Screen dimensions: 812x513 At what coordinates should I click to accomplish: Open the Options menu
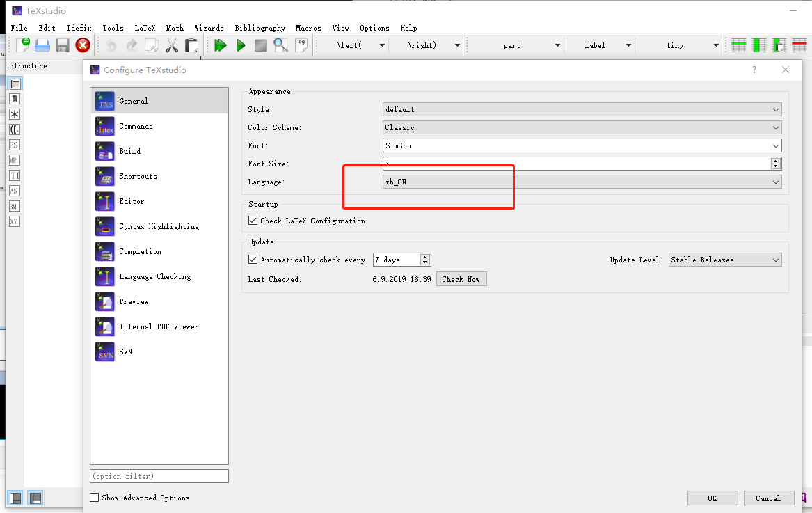pyautogui.click(x=374, y=28)
